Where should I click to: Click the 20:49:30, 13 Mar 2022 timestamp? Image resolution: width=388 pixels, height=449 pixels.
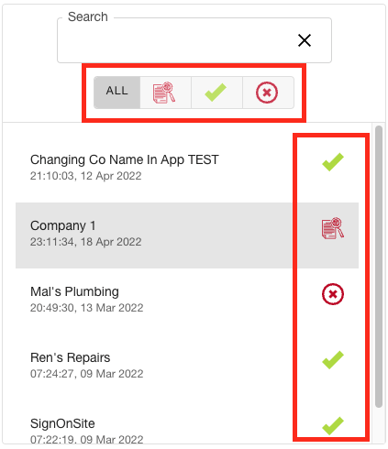(87, 308)
